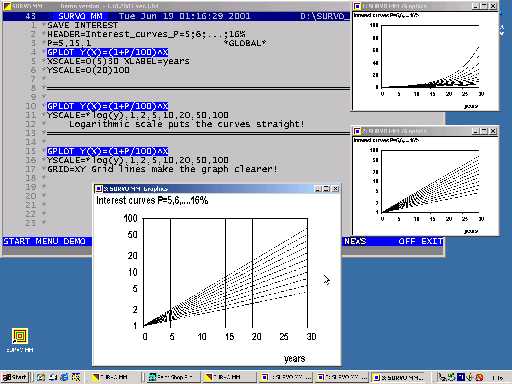512x384 pixels.
Task: Select MENU in the Survo bottom menu bar
Action: (x=47, y=241)
